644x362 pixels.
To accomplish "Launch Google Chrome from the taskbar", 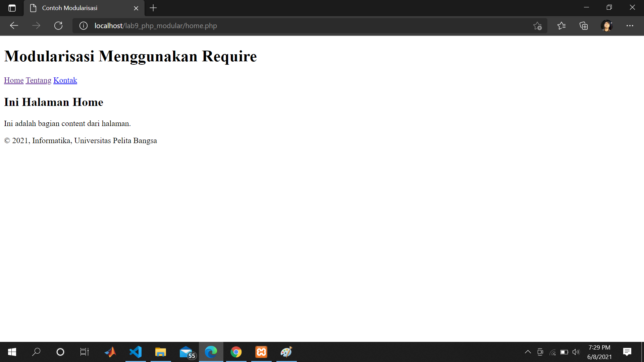I will pyautogui.click(x=236, y=352).
